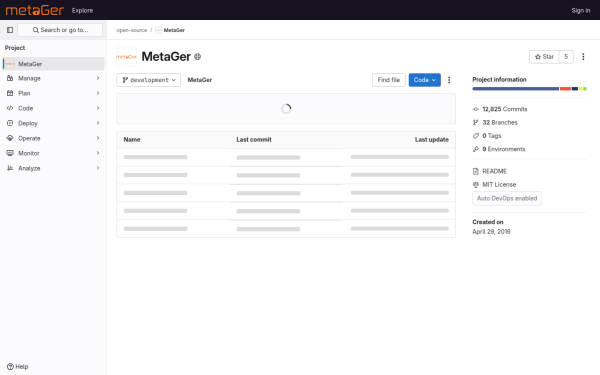This screenshot has width=600, height=375.
Task: Expand the Manage section chevron
Action: click(x=98, y=78)
